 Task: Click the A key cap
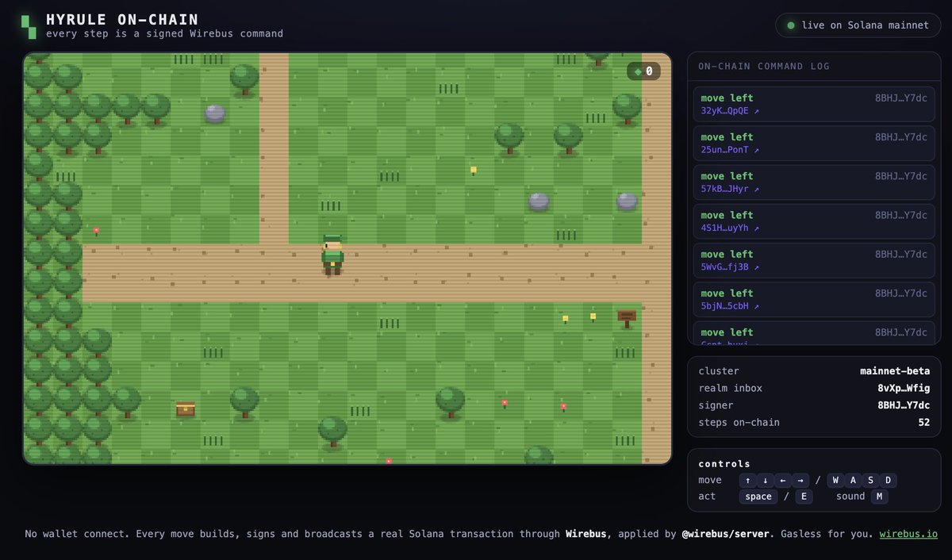coord(854,480)
